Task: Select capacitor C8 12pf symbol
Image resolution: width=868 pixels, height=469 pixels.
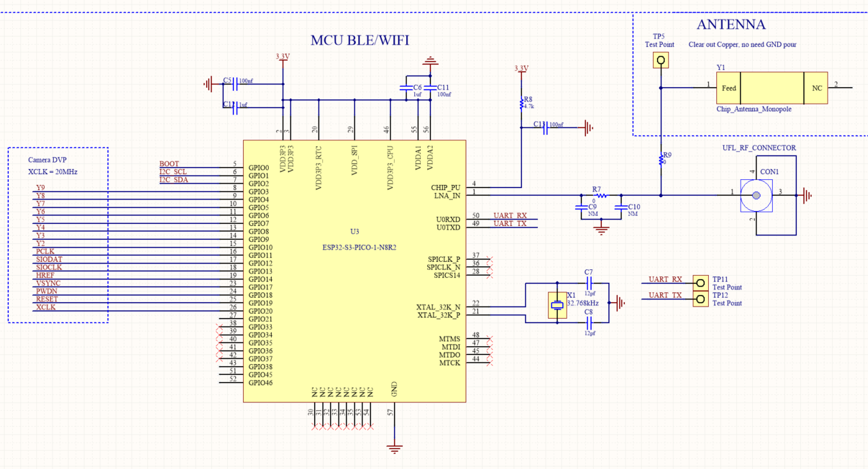Action: 589,322
